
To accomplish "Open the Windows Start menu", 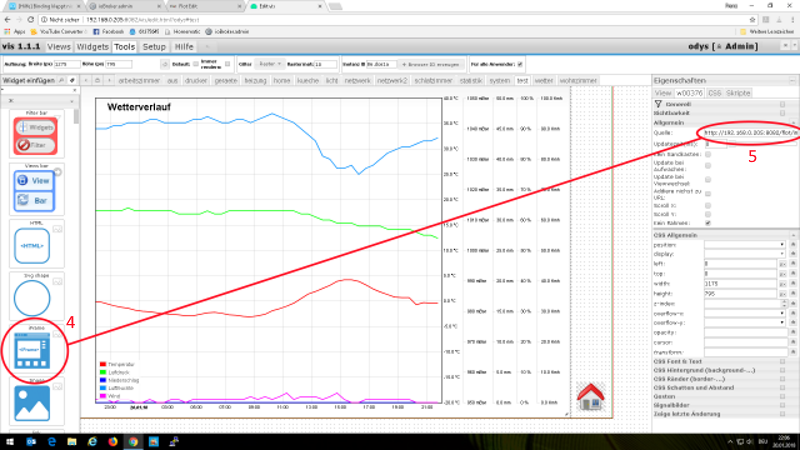I will [8, 441].
